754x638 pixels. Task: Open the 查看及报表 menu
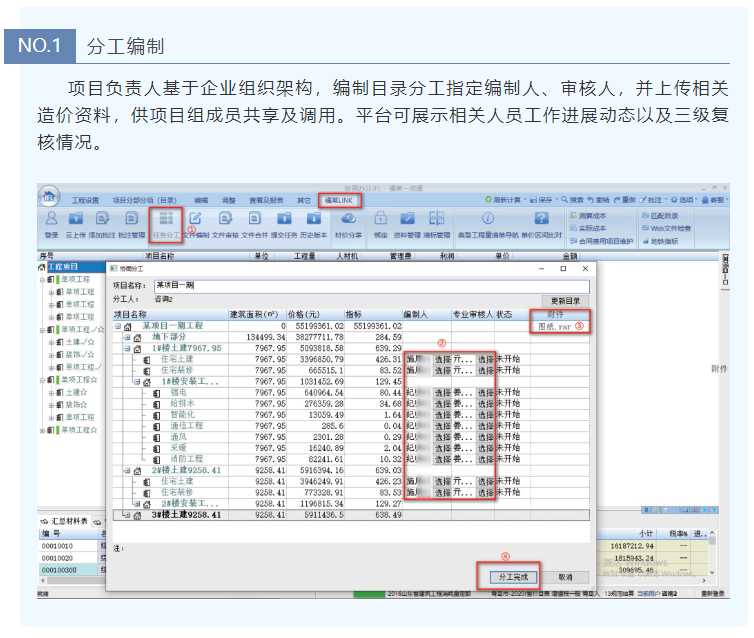click(x=266, y=200)
